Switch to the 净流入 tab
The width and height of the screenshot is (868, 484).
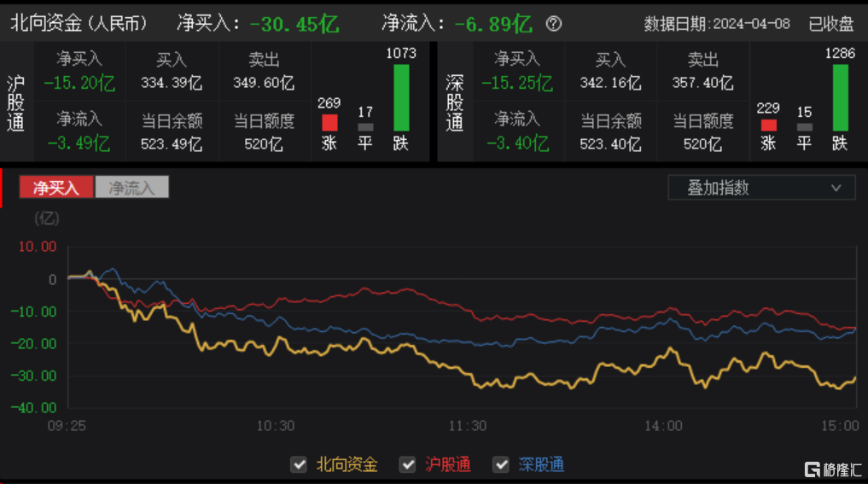point(131,187)
